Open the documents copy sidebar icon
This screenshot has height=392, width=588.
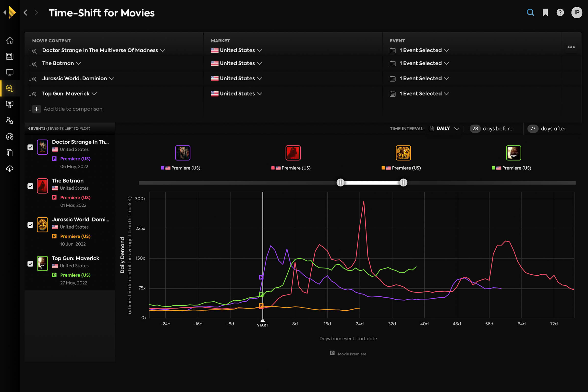10,153
